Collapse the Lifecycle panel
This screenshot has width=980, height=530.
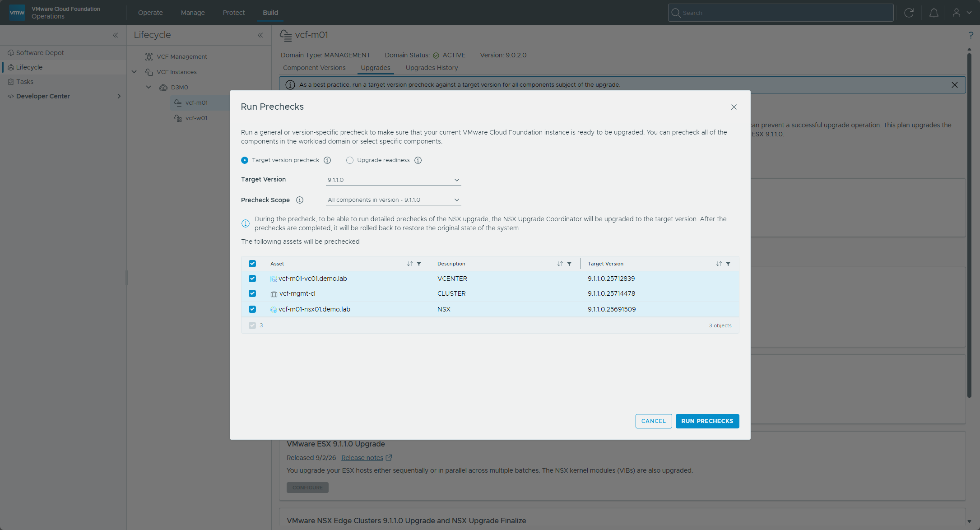pyautogui.click(x=260, y=35)
